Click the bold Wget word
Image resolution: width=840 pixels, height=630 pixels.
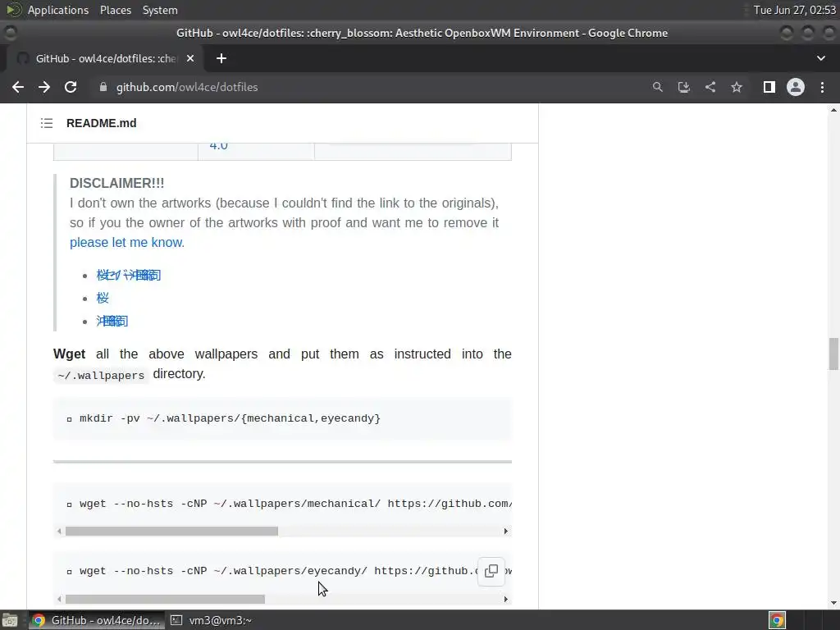[69, 354]
